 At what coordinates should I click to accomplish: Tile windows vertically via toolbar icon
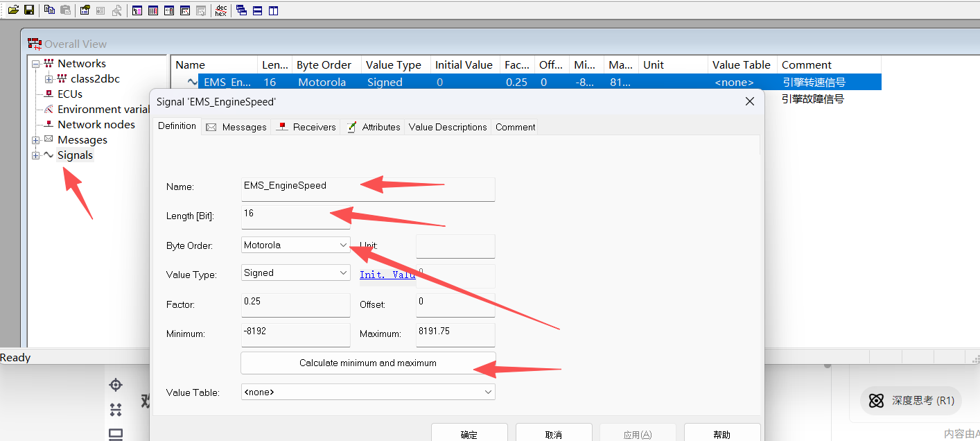(273, 10)
